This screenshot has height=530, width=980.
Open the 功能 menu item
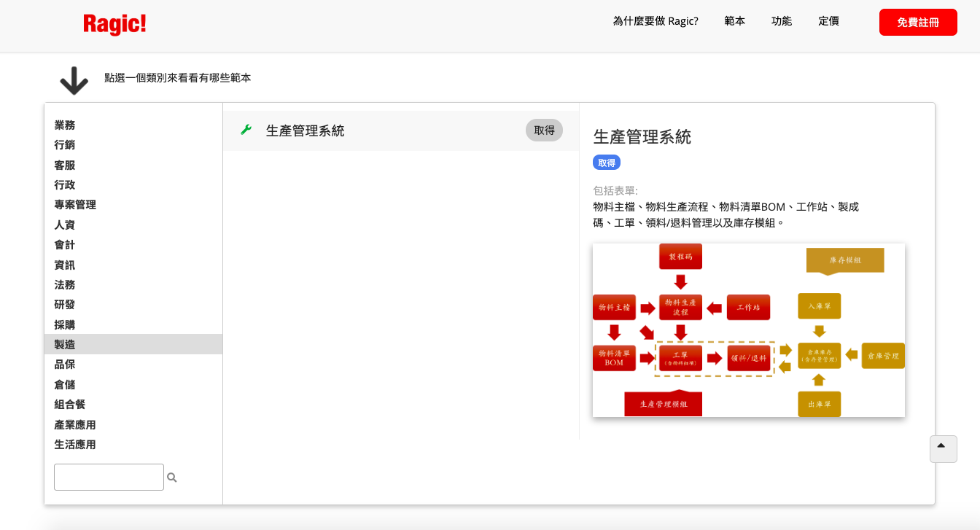pyautogui.click(x=782, y=21)
